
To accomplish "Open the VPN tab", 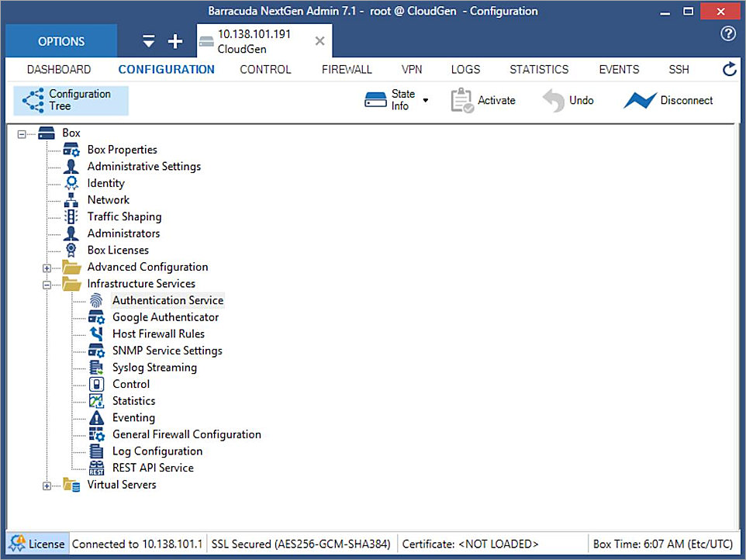I will coord(412,69).
